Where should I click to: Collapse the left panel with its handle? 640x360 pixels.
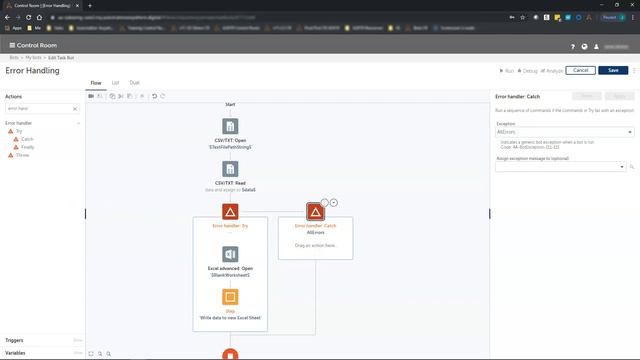(x=85, y=213)
